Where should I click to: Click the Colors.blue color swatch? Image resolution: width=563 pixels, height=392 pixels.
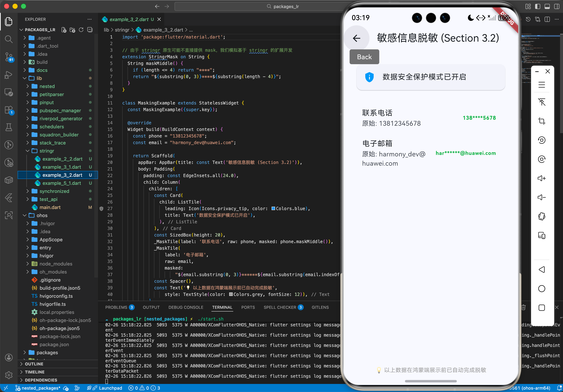[x=273, y=208]
